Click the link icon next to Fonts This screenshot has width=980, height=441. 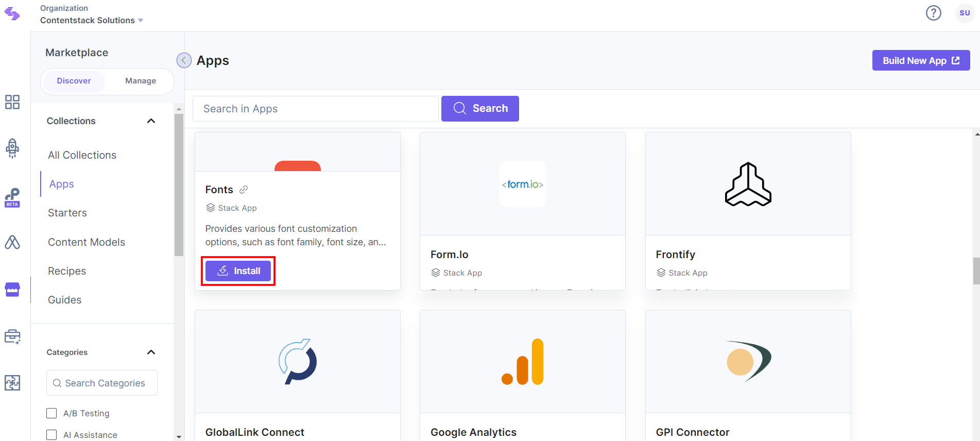click(x=244, y=190)
